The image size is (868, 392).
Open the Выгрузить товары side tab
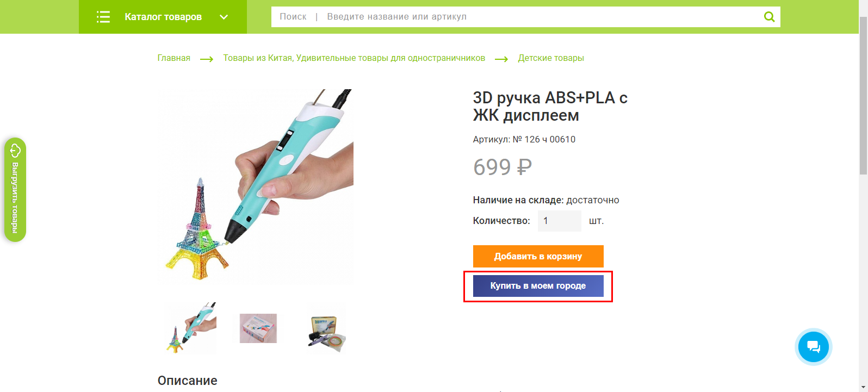click(15, 190)
